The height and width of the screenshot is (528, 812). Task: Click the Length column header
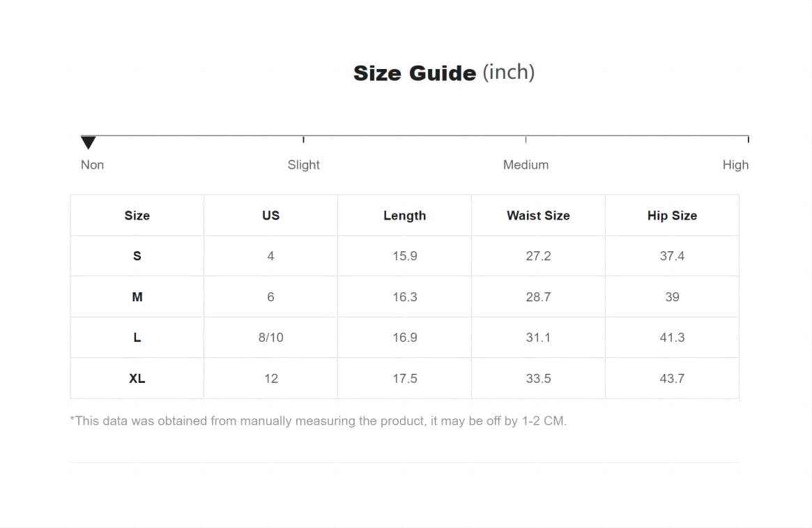pyautogui.click(x=404, y=216)
